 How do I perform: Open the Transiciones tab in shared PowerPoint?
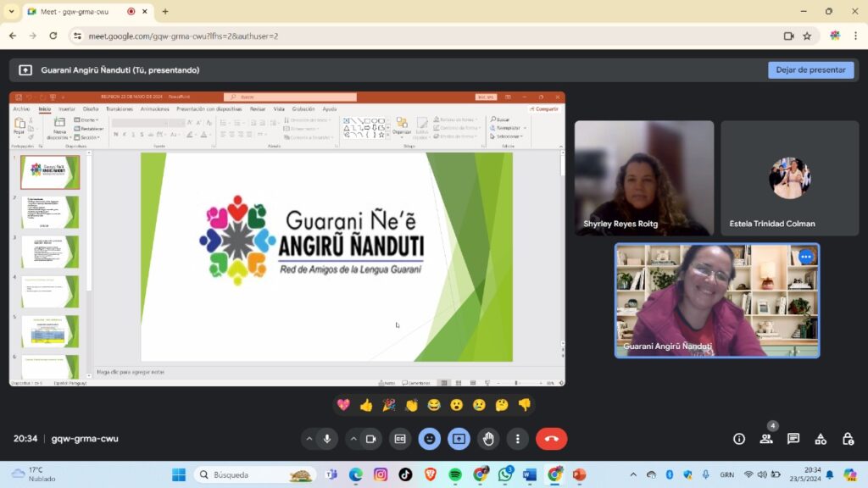pyautogui.click(x=120, y=109)
